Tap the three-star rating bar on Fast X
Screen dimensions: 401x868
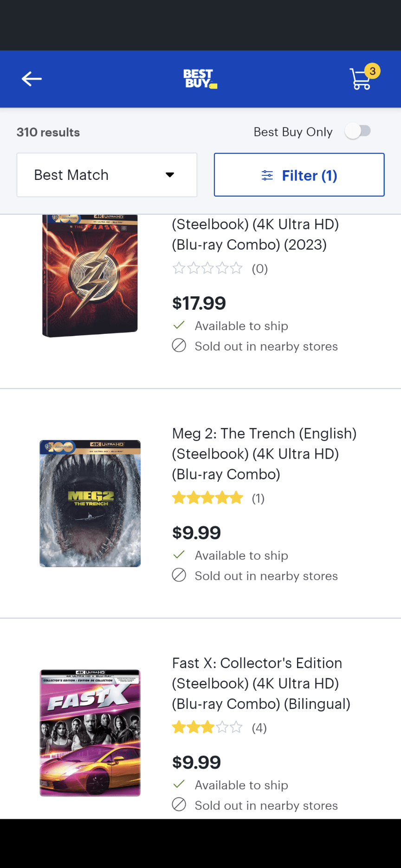[x=207, y=727]
